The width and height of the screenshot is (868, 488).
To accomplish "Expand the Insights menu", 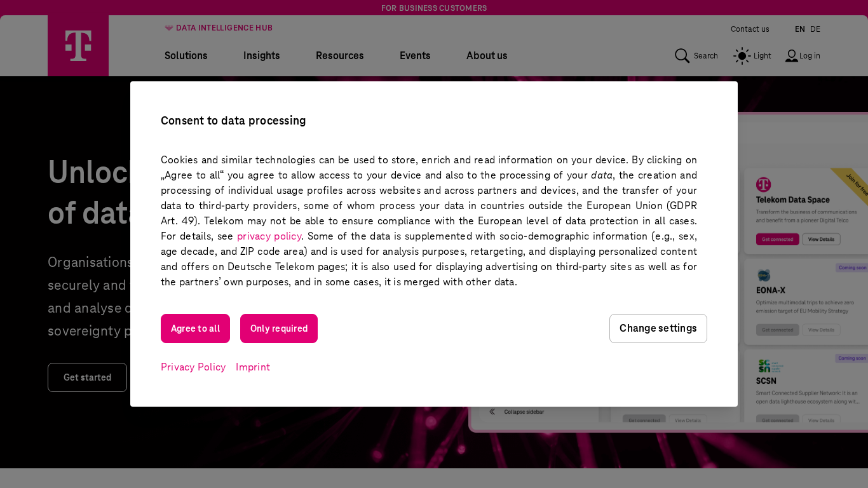I will click(x=262, y=56).
